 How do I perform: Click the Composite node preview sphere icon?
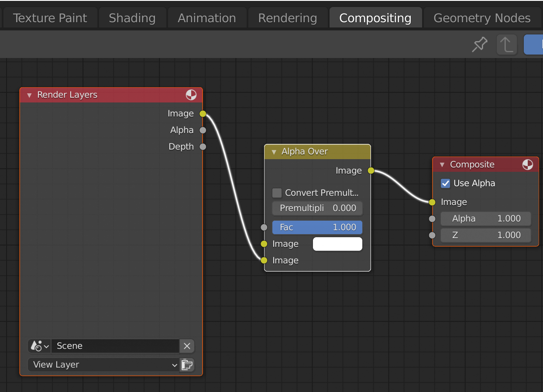(528, 164)
